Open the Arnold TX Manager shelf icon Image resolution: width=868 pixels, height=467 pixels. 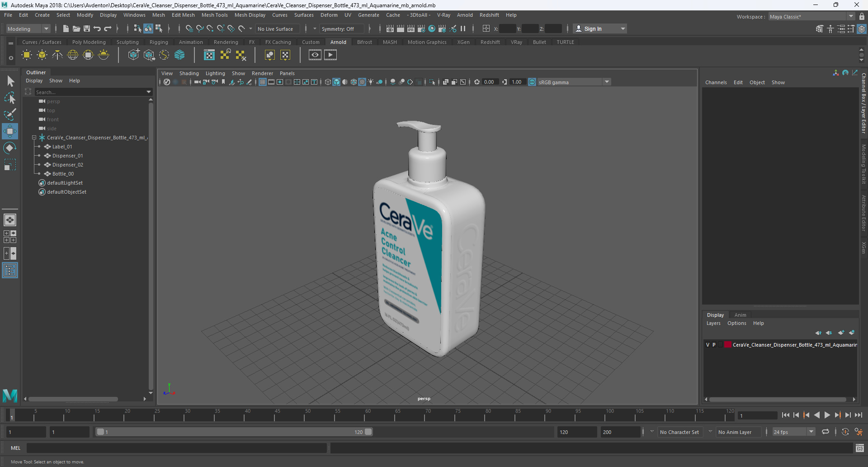209,55
